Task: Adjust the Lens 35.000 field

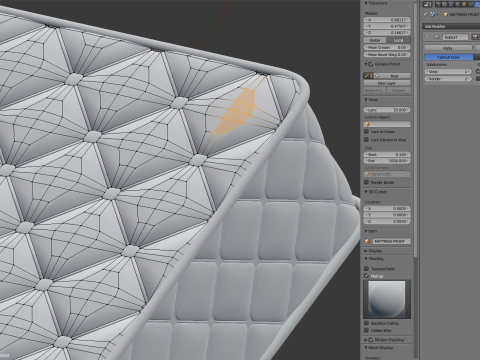Action: tap(387, 110)
